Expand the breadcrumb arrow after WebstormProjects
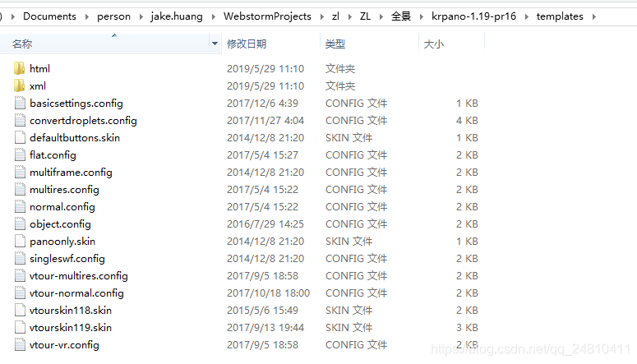The width and height of the screenshot is (637, 364). [x=321, y=16]
